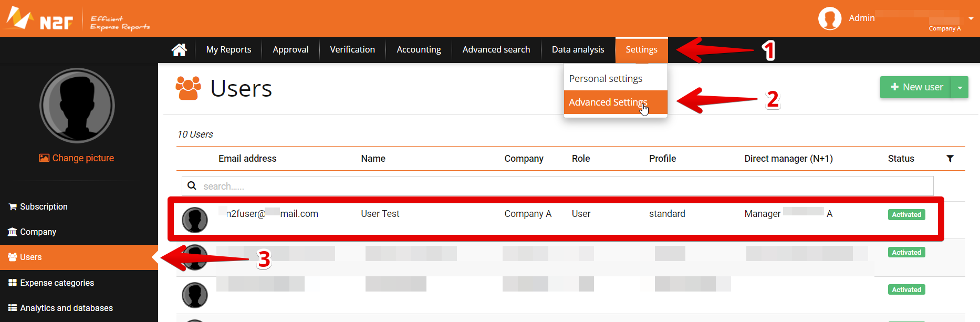This screenshot has height=322, width=980.
Task: Open the Approval tab
Action: pos(290,50)
